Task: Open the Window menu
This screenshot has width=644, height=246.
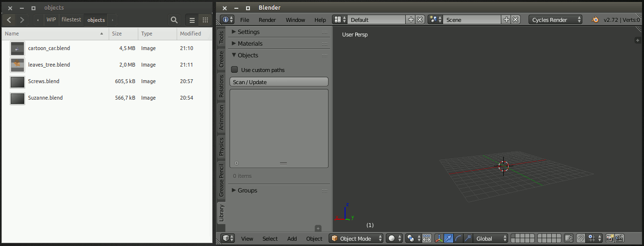Action: pos(295,20)
